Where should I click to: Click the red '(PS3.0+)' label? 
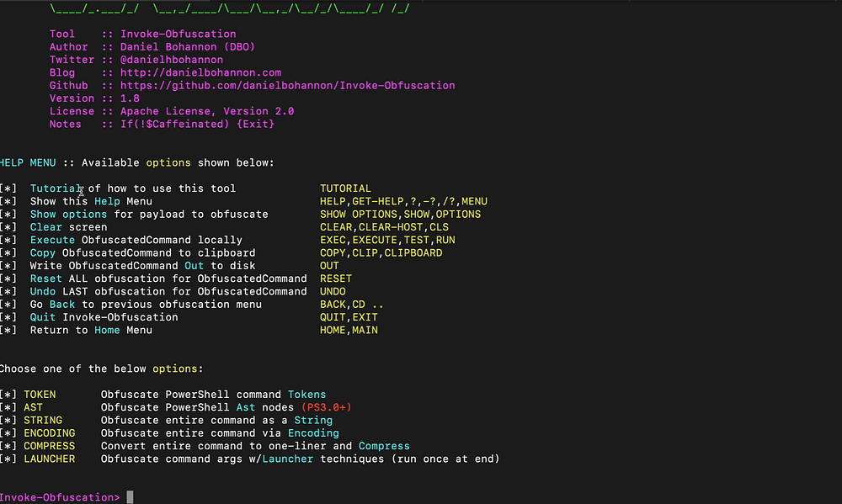327,407
